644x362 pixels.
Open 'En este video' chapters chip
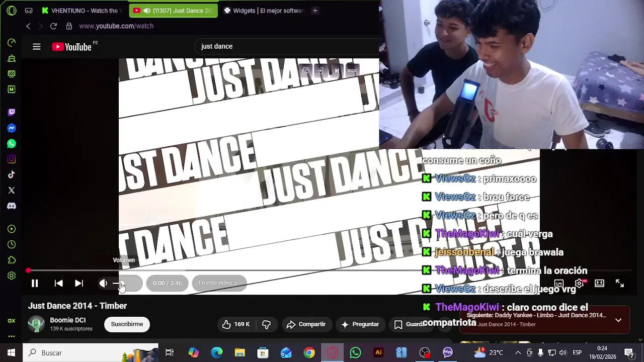click(x=218, y=283)
